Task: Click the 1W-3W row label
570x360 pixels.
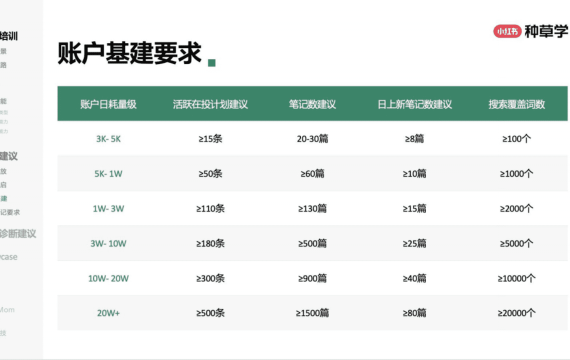Action: (x=108, y=209)
